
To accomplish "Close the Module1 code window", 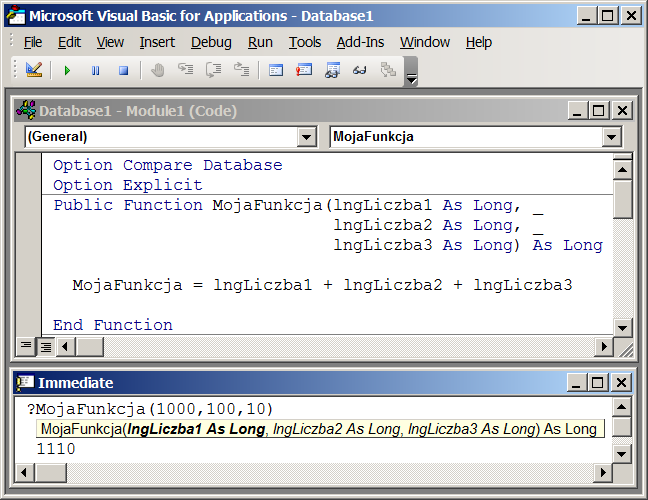I will (x=622, y=110).
